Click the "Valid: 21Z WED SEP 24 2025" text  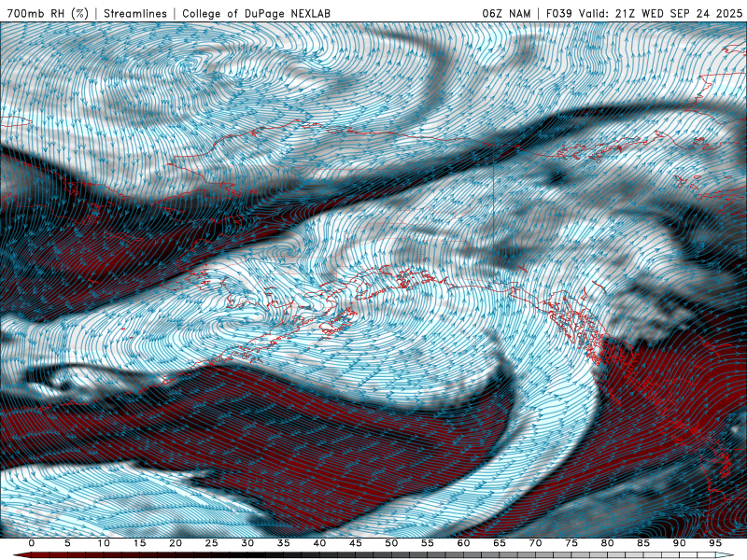[661, 14]
